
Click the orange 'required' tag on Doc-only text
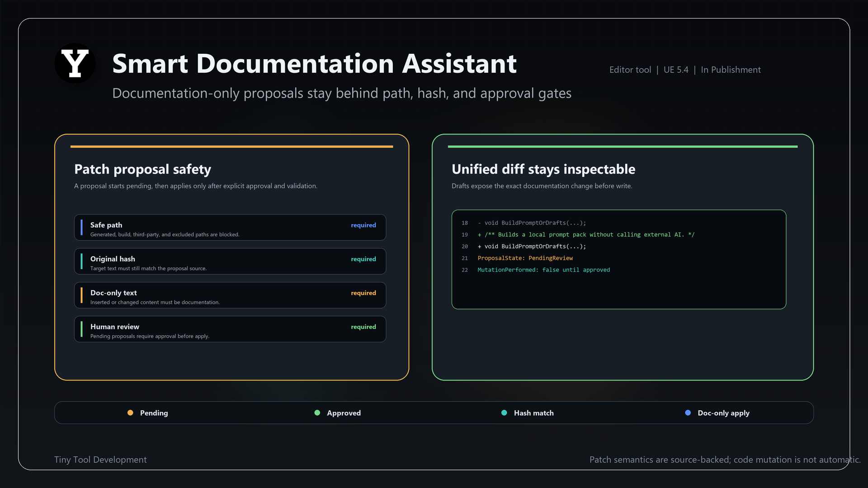tap(363, 293)
